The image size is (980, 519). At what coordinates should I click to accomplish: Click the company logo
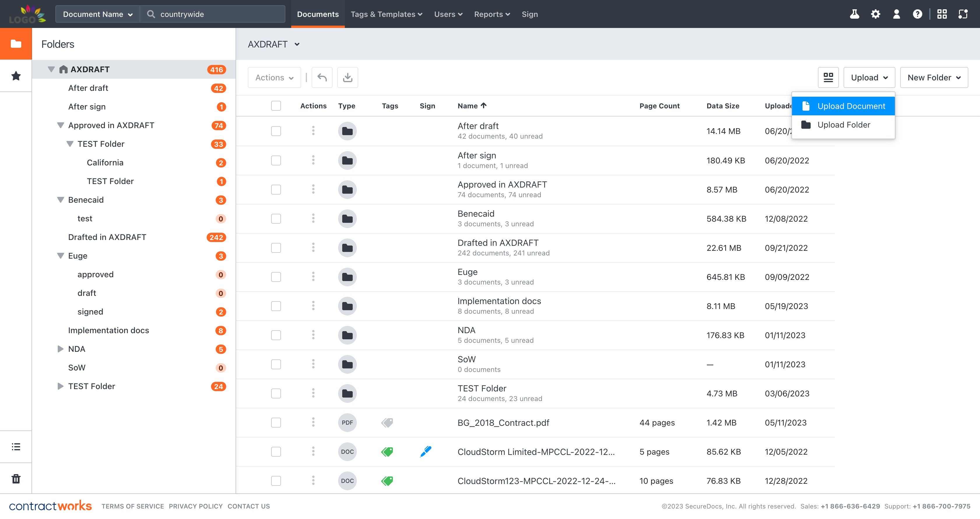click(27, 14)
